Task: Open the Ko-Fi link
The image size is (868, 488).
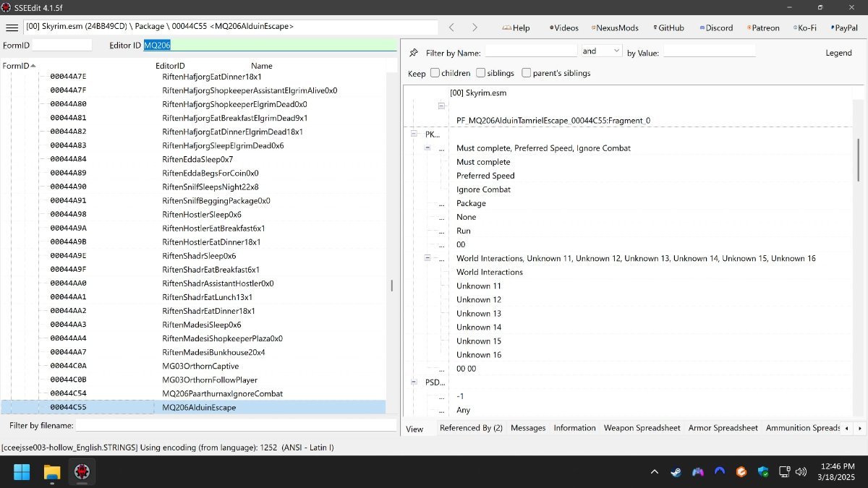Action: (805, 27)
